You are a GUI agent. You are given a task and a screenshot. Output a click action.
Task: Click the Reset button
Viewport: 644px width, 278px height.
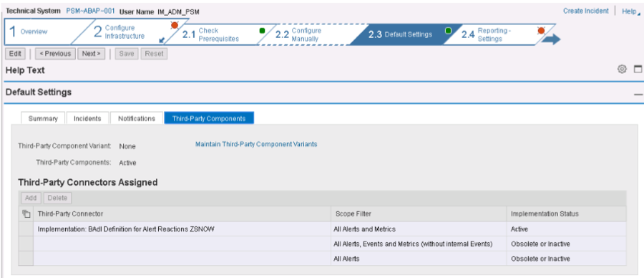[x=154, y=54]
